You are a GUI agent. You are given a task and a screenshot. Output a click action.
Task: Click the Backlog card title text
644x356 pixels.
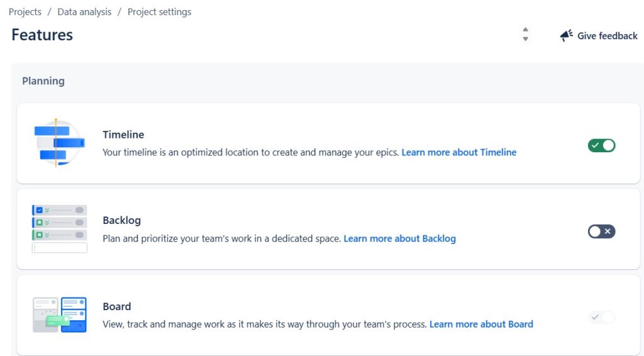coord(121,220)
